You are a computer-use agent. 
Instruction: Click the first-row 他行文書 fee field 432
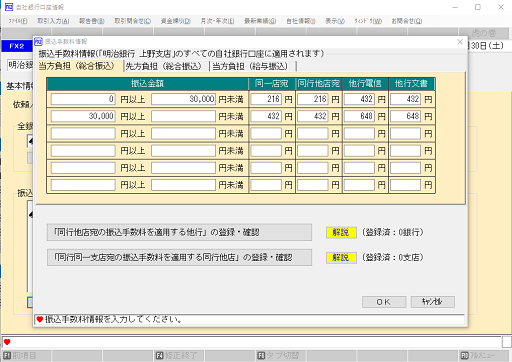[406, 99]
